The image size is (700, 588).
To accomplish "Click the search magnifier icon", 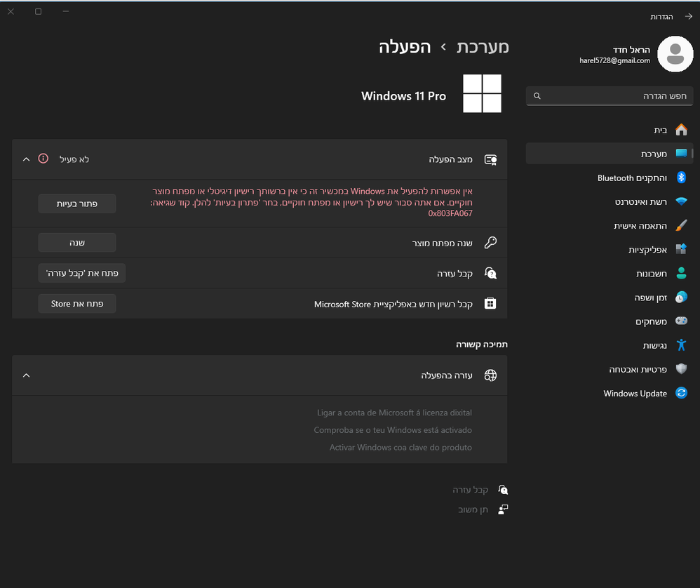I will click(x=537, y=96).
